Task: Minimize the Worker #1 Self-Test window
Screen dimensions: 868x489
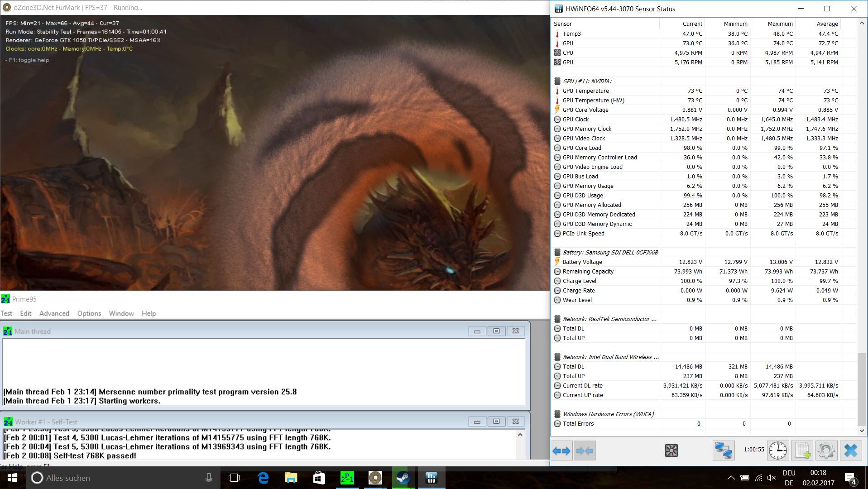Action: tap(477, 422)
